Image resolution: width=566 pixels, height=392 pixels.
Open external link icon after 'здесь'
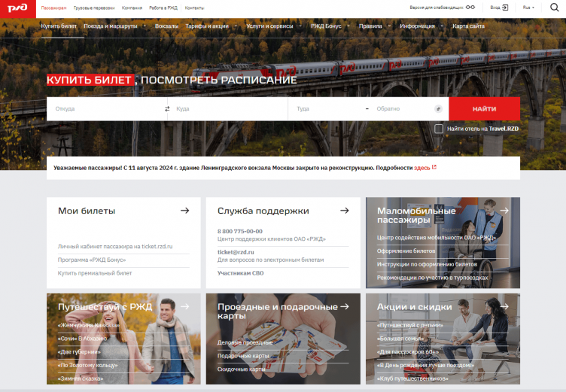[x=434, y=167]
